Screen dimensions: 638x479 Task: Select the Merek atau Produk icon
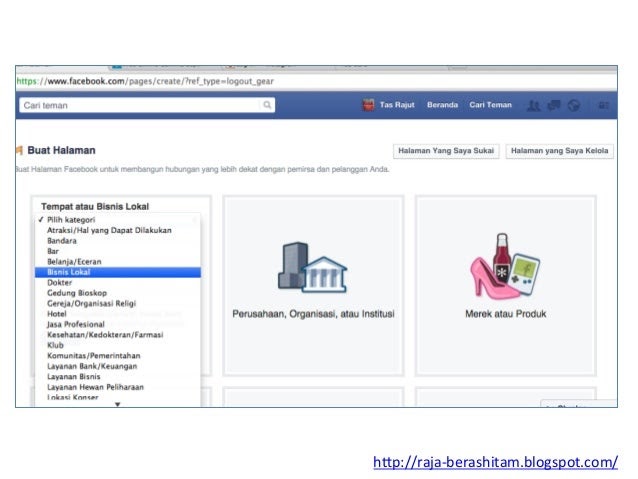[x=505, y=267]
